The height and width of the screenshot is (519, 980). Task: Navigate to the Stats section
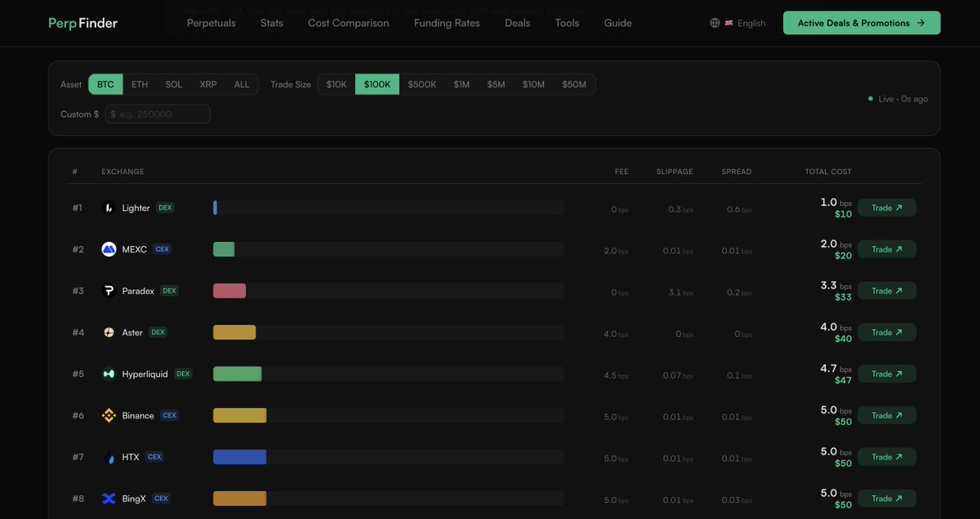271,23
